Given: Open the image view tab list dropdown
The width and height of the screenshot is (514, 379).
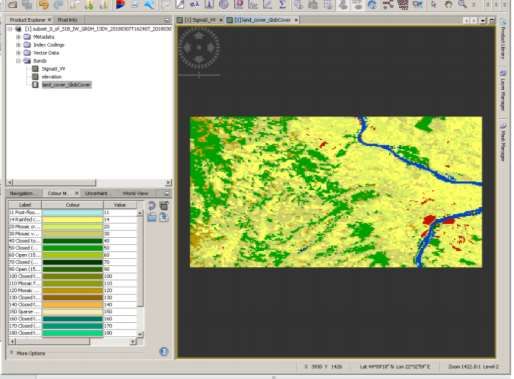Looking at the screenshot, I should tap(483, 20).
